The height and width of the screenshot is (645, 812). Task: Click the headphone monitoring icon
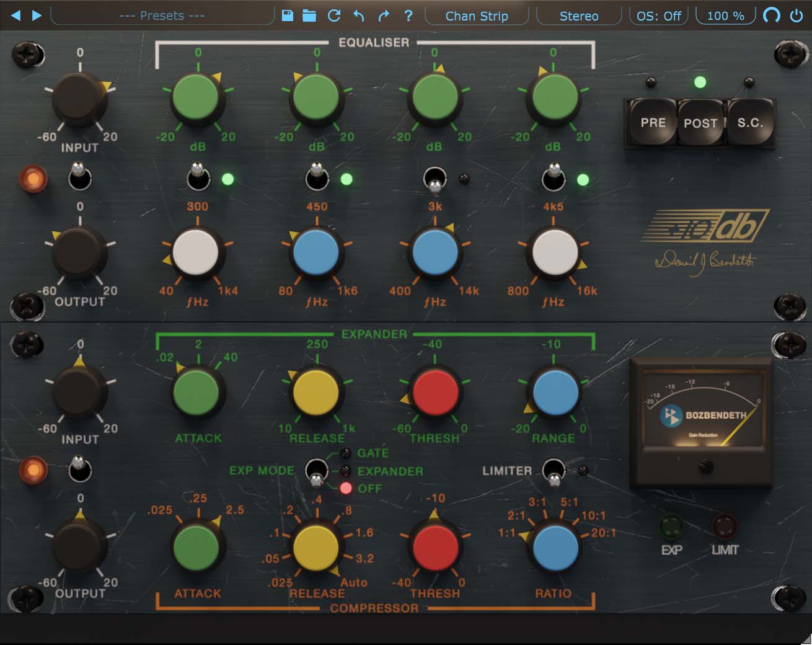point(770,16)
